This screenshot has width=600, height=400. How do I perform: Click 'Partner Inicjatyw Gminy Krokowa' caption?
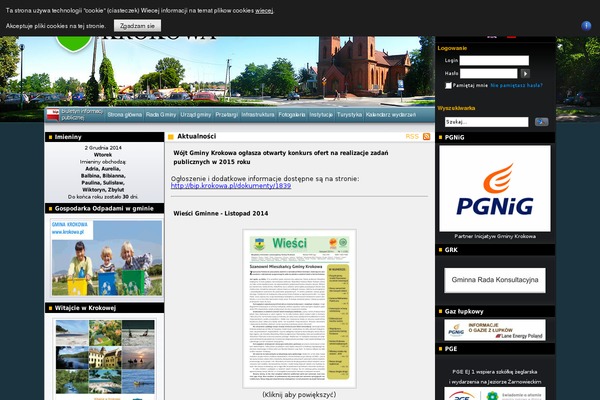point(495,236)
